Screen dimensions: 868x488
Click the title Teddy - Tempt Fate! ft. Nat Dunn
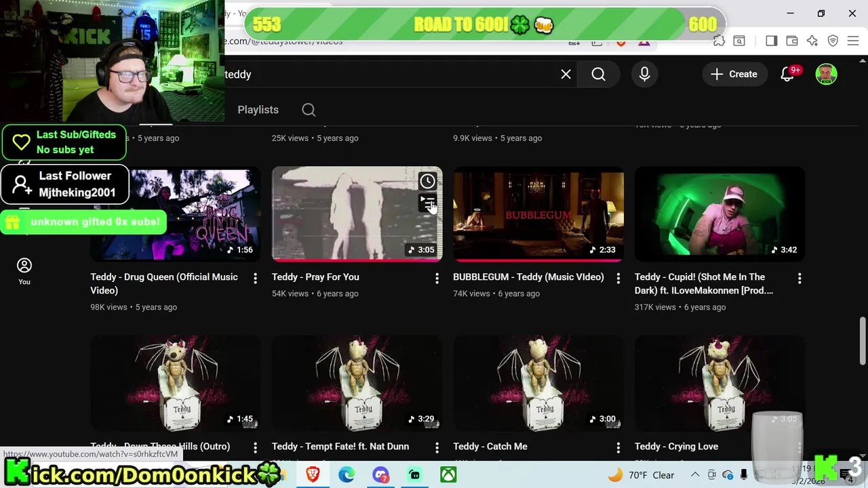[x=340, y=446]
